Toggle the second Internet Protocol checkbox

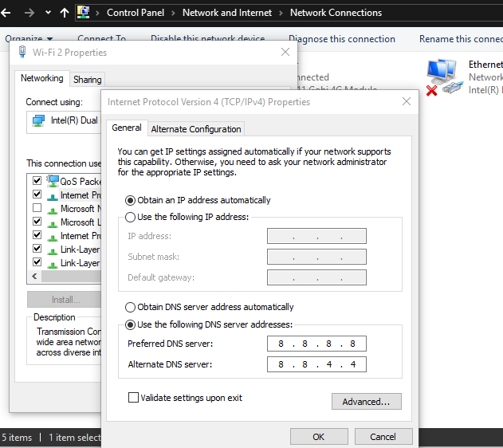pyautogui.click(x=37, y=235)
